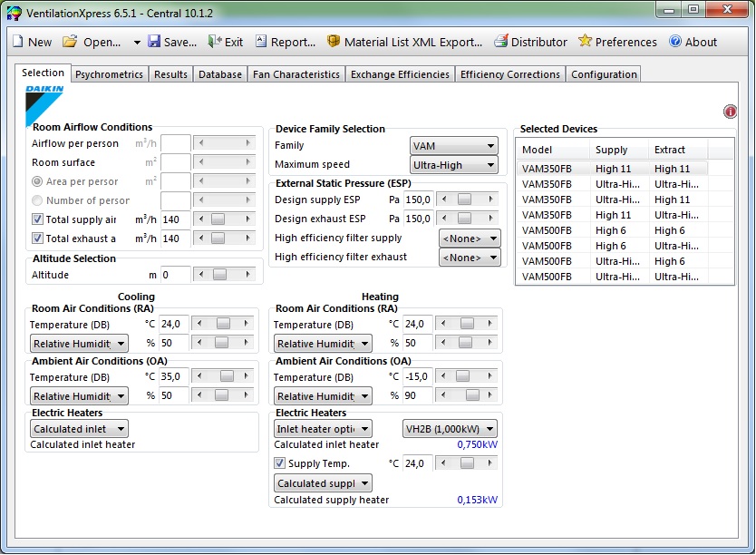
Task: Click the VentilationXpress title bar app icon
Action: [14, 13]
